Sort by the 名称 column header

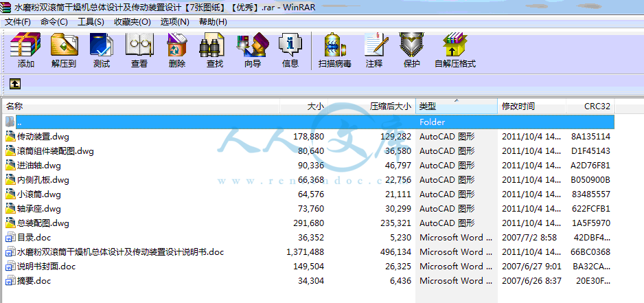pos(141,106)
